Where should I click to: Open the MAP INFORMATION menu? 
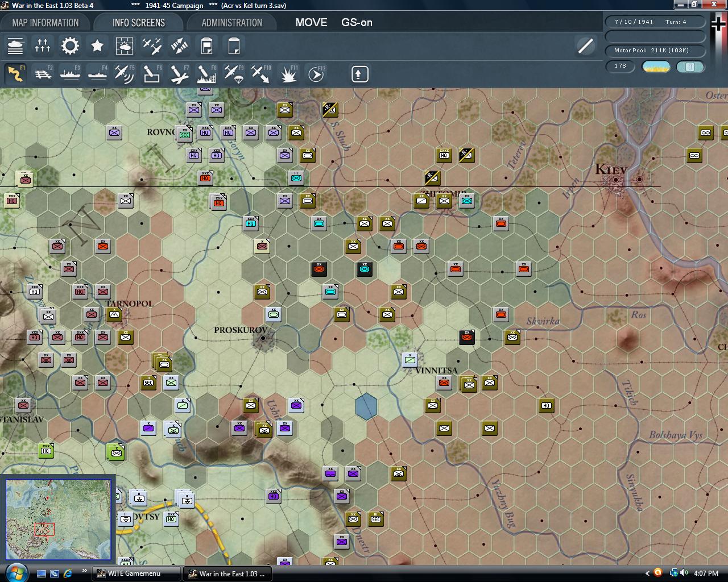(45, 23)
